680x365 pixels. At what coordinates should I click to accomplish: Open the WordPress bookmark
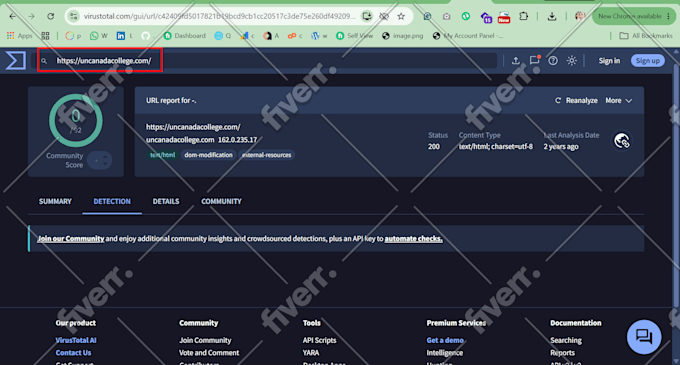click(x=319, y=36)
